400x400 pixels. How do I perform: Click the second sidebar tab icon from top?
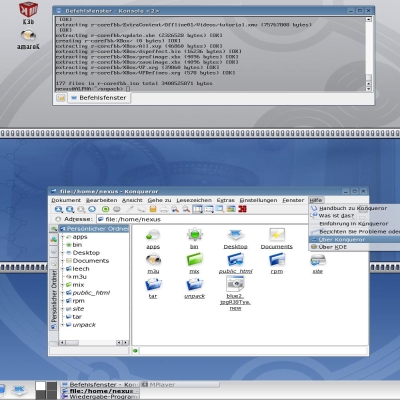pyautogui.click(x=54, y=239)
